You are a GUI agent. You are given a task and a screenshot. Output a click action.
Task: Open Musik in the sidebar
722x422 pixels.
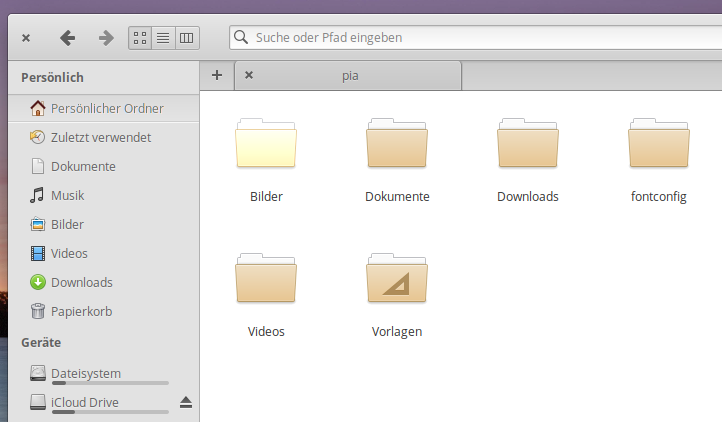pos(67,195)
